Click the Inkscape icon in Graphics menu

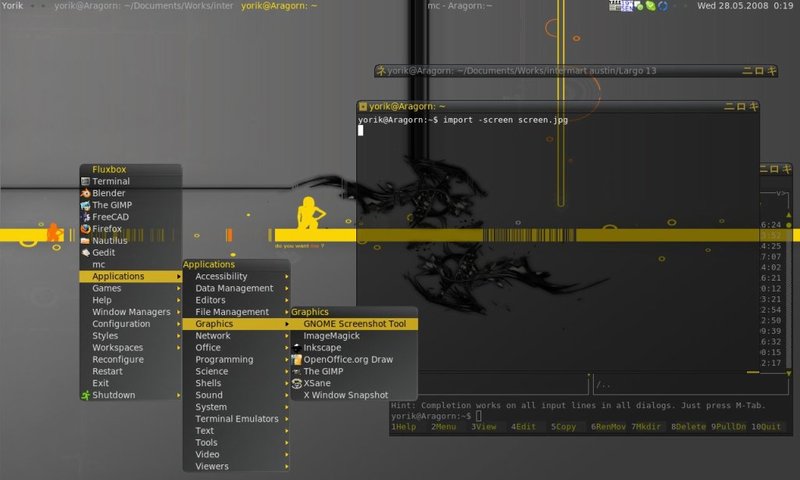[x=297, y=347]
